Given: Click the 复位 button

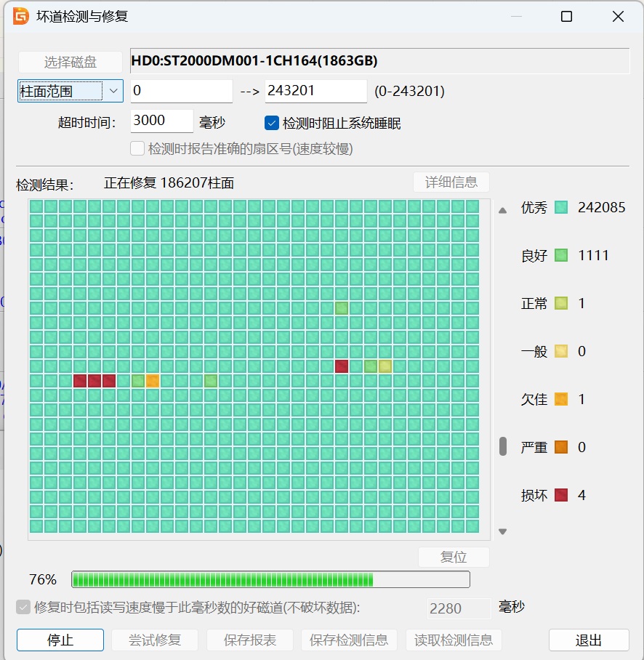Looking at the screenshot, I should pyautogui.click(x=454, y=557).
